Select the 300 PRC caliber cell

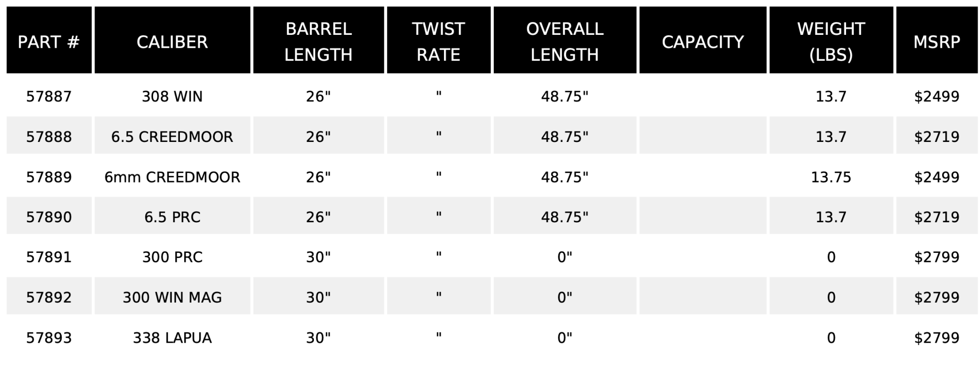[x=172, y=257]
